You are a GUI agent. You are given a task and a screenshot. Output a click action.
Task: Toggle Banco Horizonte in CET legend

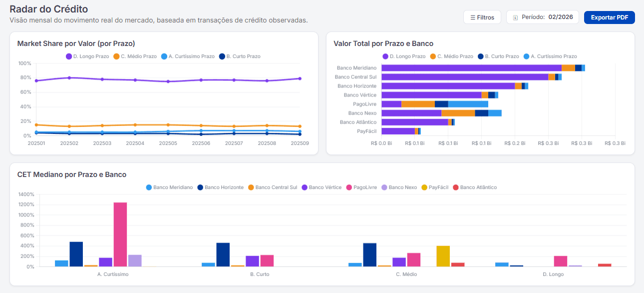click(x=221, y=187)
